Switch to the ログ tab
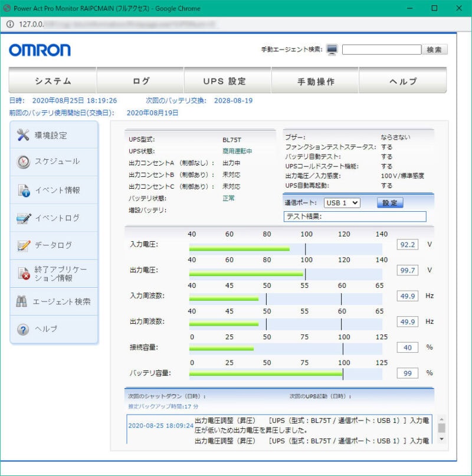 [142, 80]
